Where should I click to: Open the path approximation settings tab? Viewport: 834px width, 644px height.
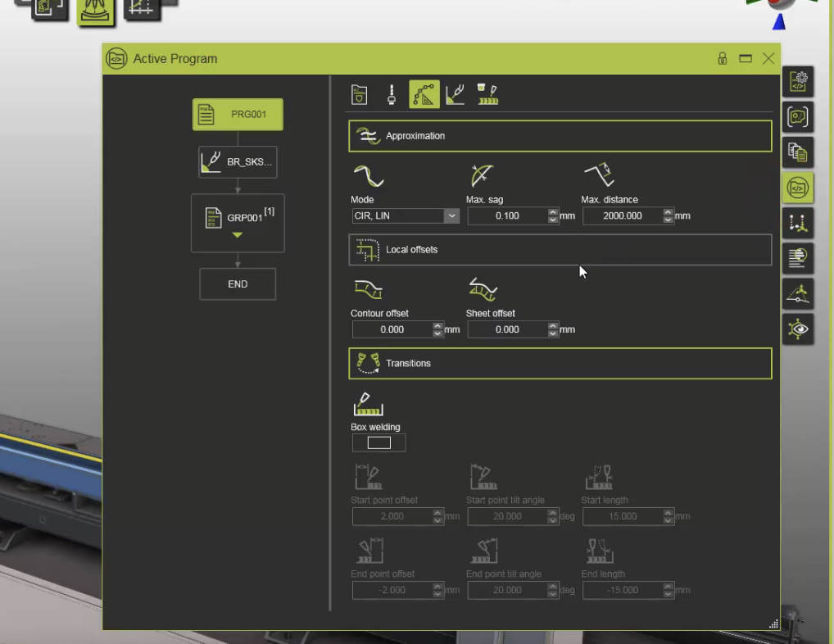click(x=424, y=93)
